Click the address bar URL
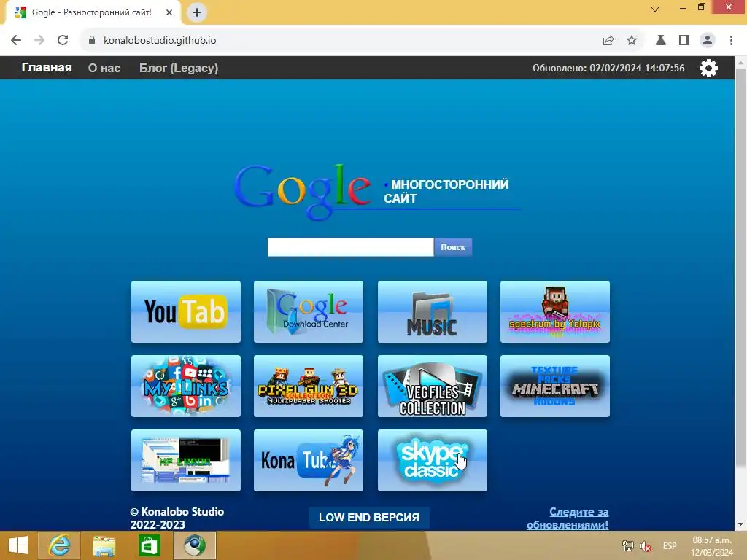747x560 pixels. 160,41
